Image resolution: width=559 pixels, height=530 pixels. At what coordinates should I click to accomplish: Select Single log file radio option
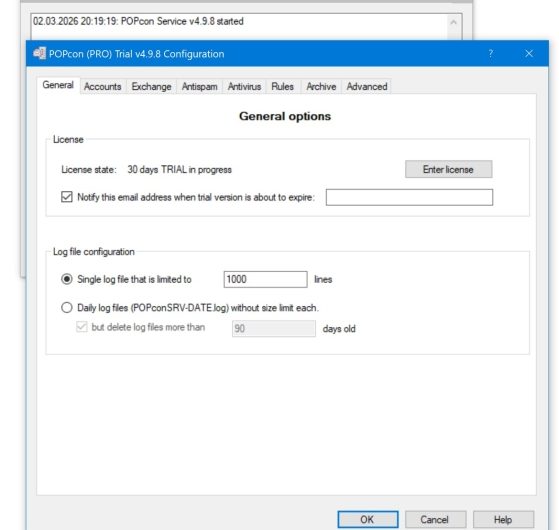click(x=67, y=279)
